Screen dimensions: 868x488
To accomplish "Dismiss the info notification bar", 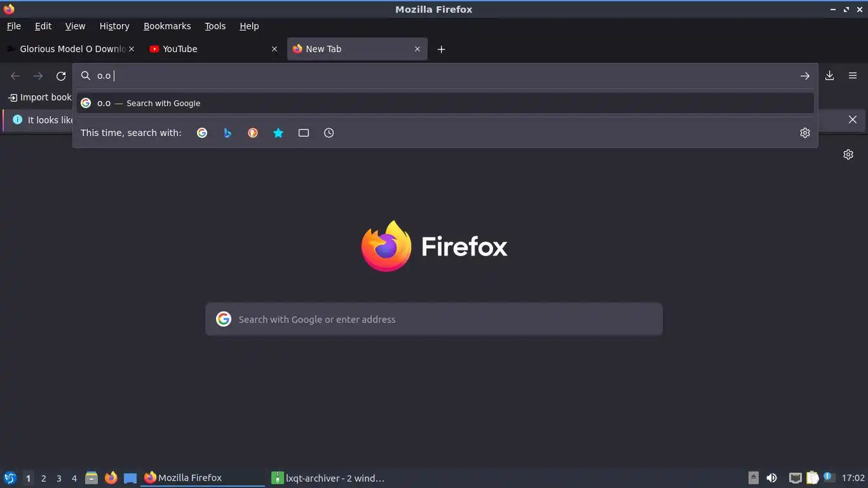I will [853, 119].
